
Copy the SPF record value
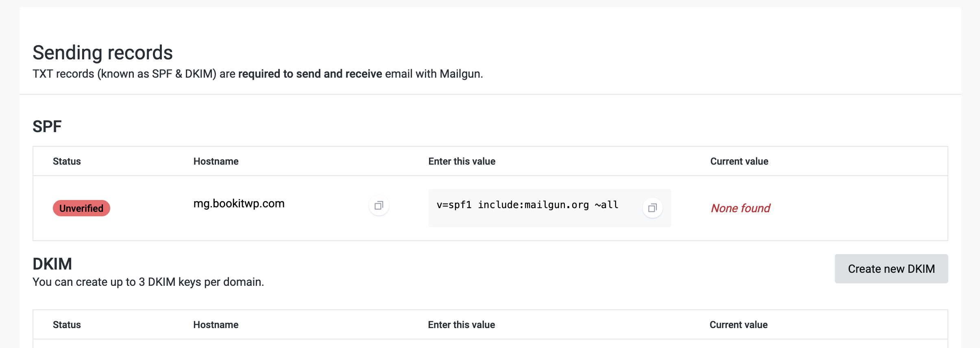point(652,208)
